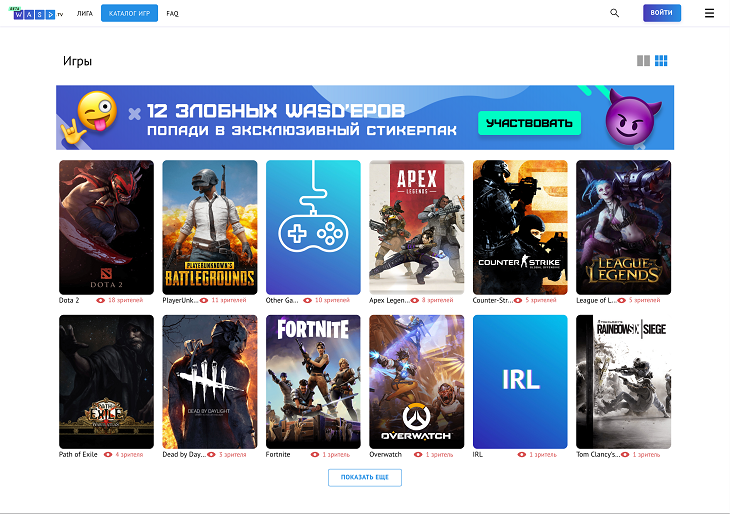Viewport: 730px width, 514px height.
Task: Open the FAQ page
Action: coord(172,14)
